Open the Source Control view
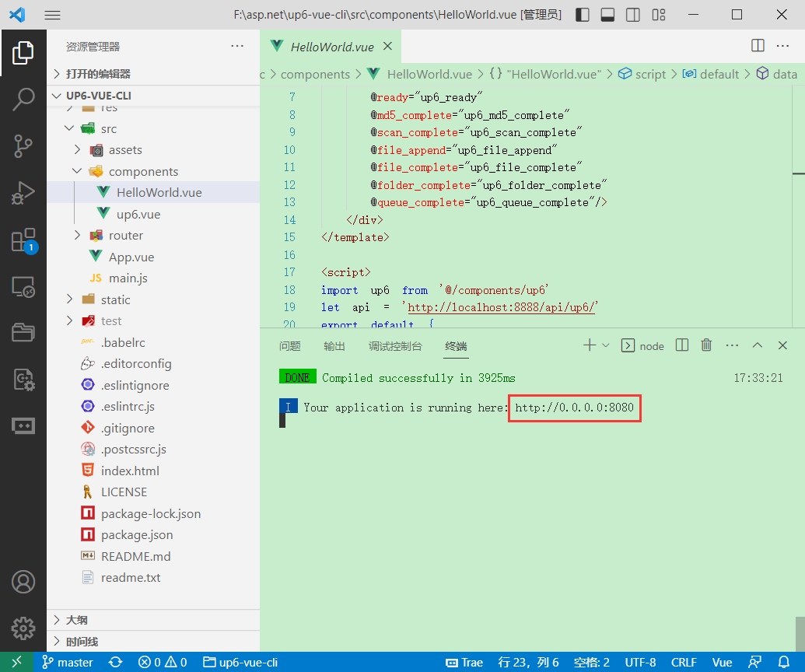805x672 pixels. [x=23, y=145]
